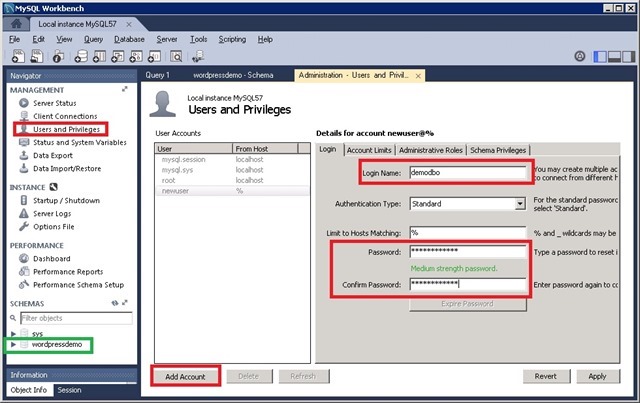The width and height of the screenshot is (640, 403).
Task: Click the Status and System Variables icon
Action: pyautogui.click(x=24, y=142)
